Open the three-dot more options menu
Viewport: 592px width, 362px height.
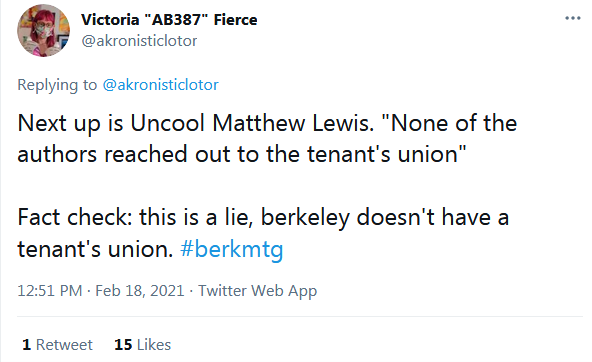click(x=572, y=18)
